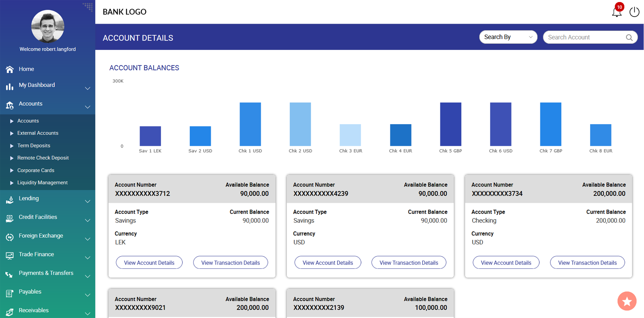Open Accounts submenu item
This screenshot has width=644, height=318.
(x=28, y=121)
